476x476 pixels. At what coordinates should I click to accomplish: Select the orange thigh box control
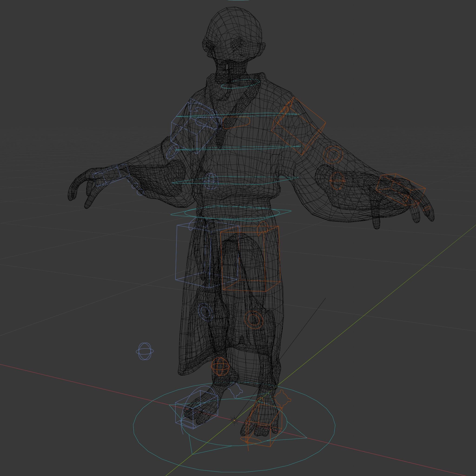click(251, 259)
